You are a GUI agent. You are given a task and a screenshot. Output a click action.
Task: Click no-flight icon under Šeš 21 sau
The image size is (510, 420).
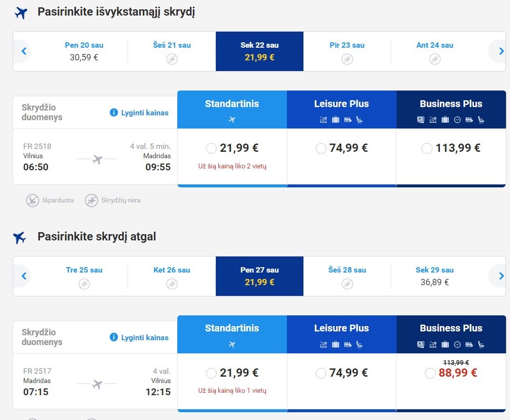coord(172,59)
